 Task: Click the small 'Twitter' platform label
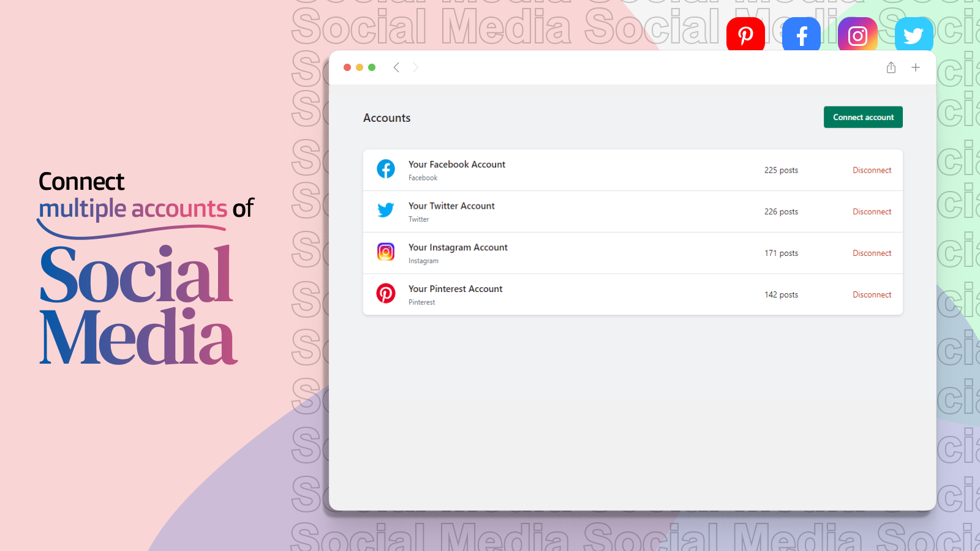coord(419,219)
